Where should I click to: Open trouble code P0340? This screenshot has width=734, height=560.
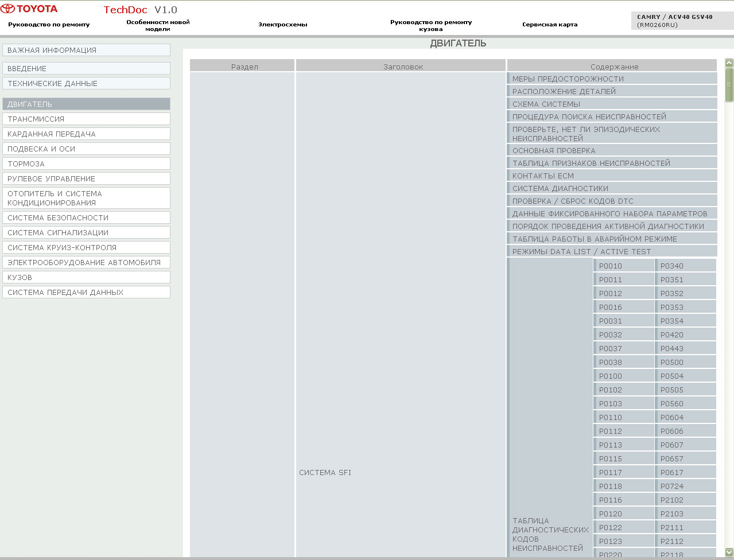coord(686,266)
